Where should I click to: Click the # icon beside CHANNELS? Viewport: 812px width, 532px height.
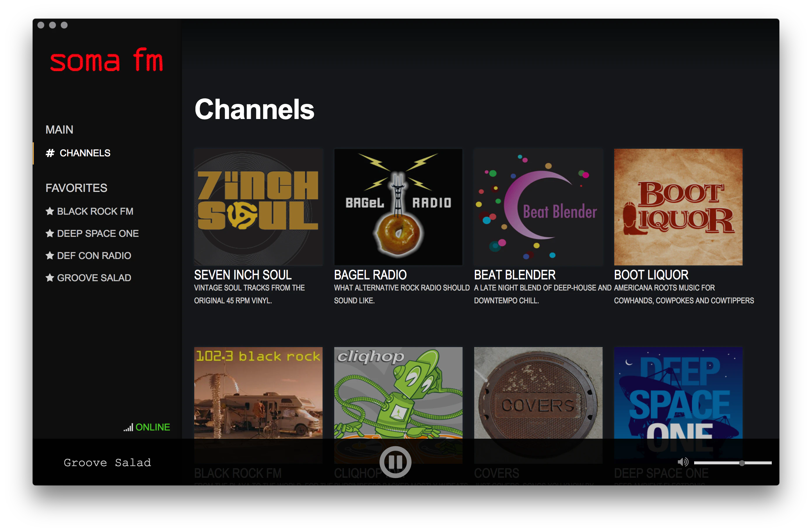pyautogui.click(x=50, y=153)
